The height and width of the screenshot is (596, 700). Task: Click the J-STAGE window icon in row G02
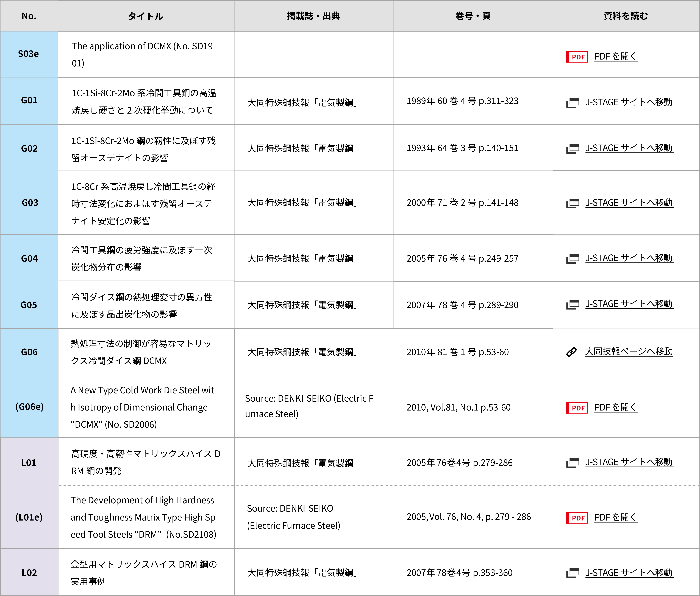click(x=573, y=149)
